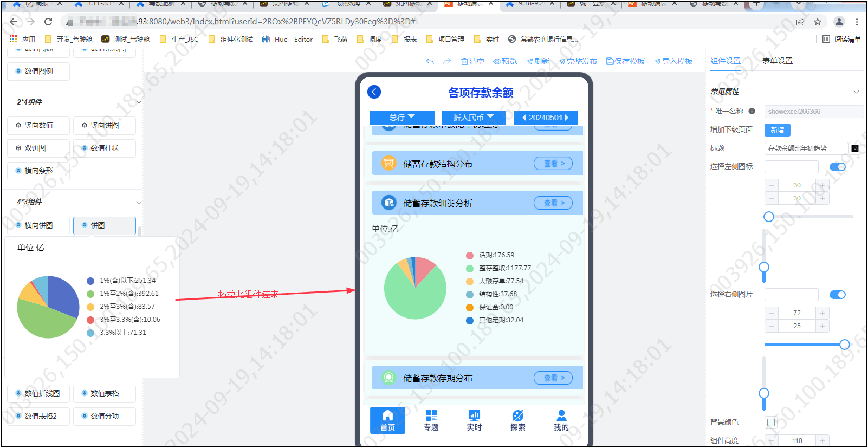Click 查看 on 储蓄存款细类分析
868x448 pixels.
[553, 203]
